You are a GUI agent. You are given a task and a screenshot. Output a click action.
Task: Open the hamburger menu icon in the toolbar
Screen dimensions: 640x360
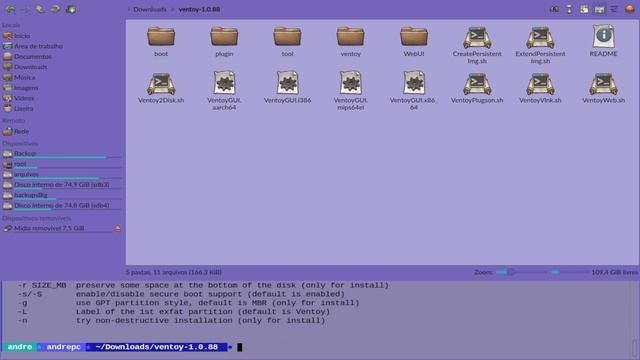pos(614,9)
